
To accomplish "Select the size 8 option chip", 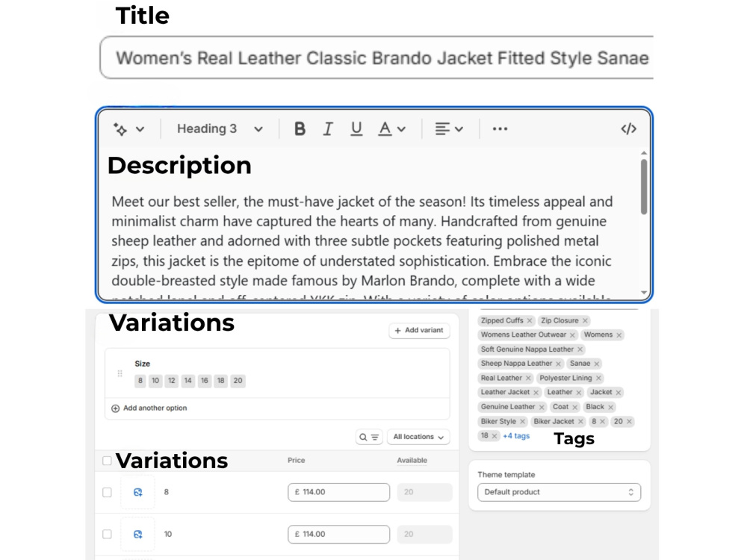I will [140, 381].
